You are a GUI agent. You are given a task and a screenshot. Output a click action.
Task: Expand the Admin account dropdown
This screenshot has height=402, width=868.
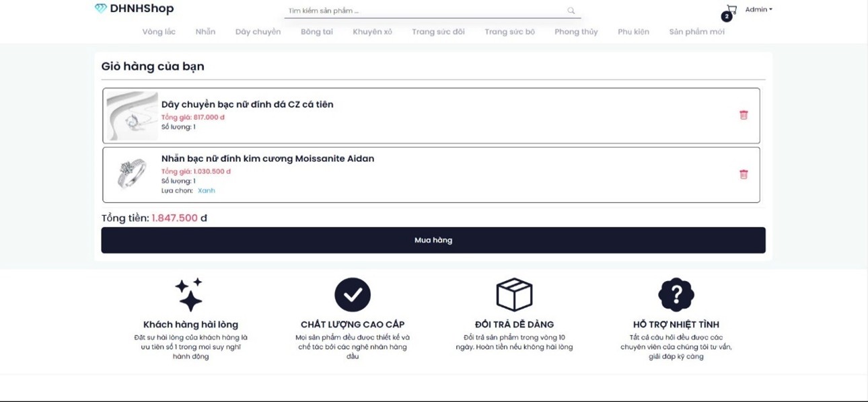coord(758,9)
